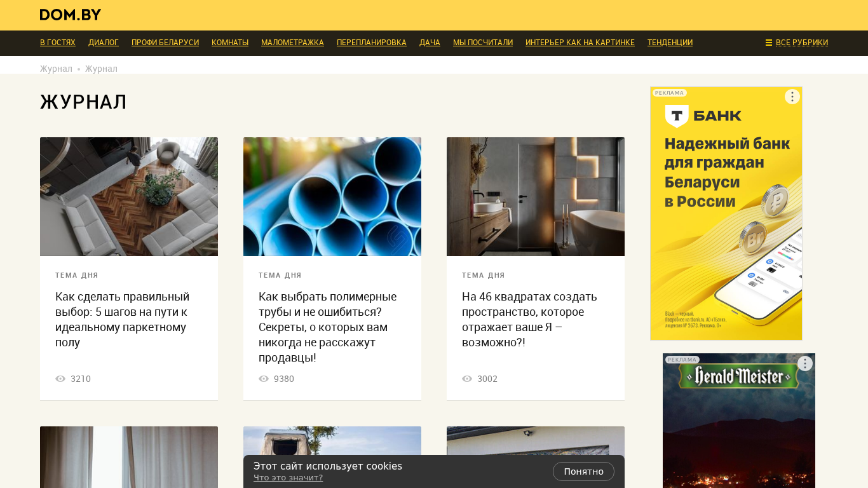Image resolution: width=868 pixels, height=488 pixels.
Task: Open article about the 46 square meter space
Action: click(x=530, y=320)
